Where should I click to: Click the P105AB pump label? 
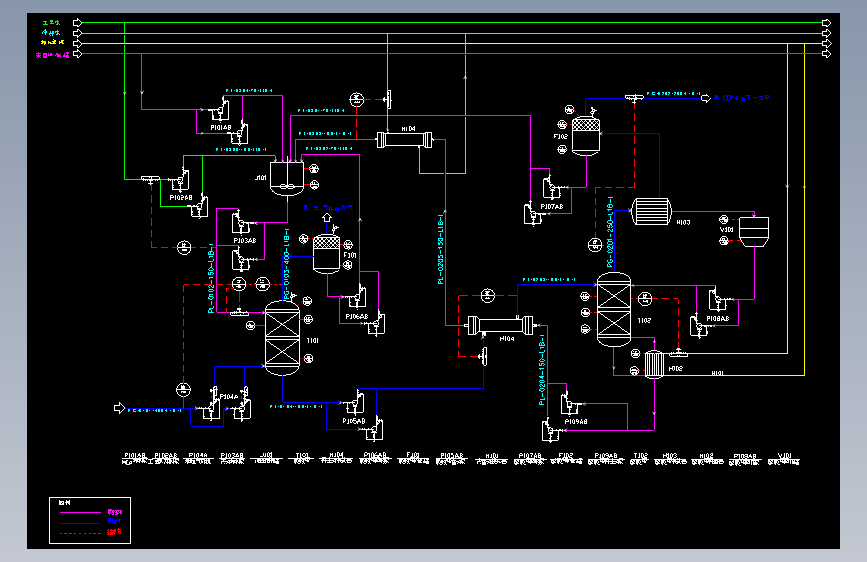(x=354, y=422)
